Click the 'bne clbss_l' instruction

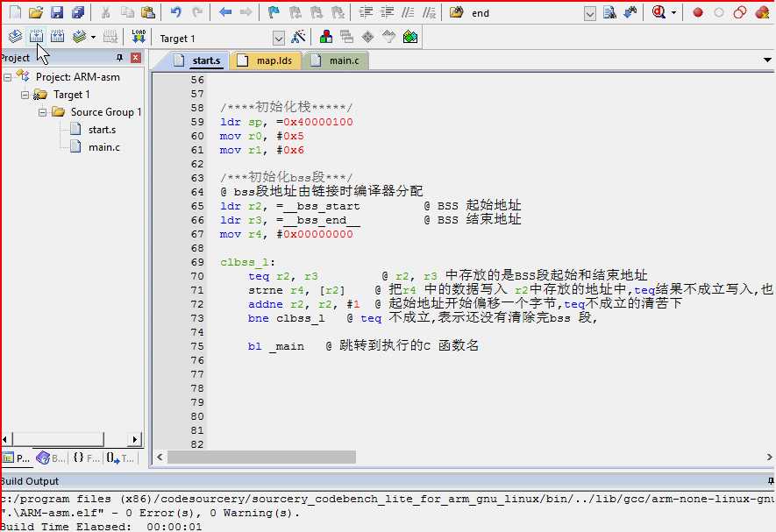pos(286,318)
